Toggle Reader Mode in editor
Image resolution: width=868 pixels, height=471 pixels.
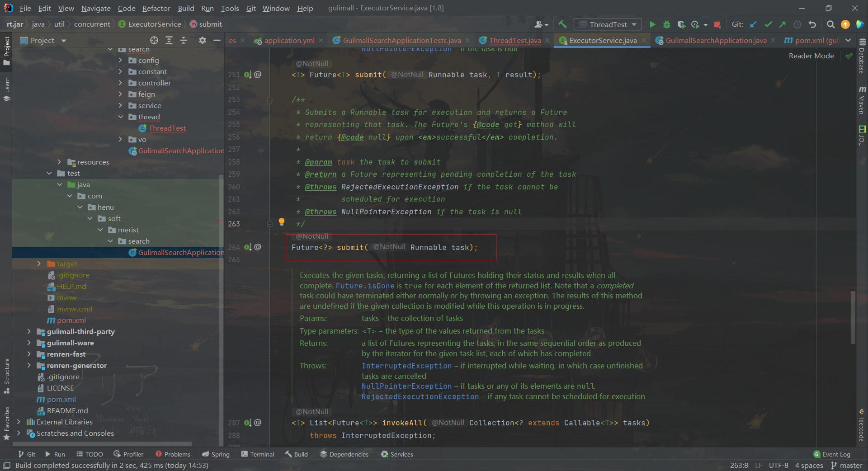(811, 56)
